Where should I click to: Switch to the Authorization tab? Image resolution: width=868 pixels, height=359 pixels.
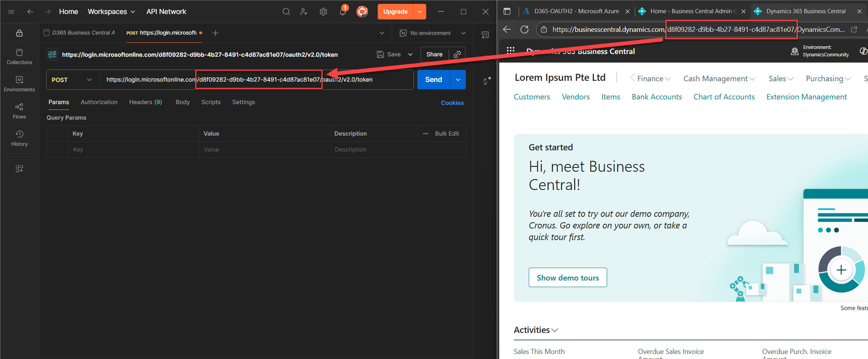[x=99, y=102]
